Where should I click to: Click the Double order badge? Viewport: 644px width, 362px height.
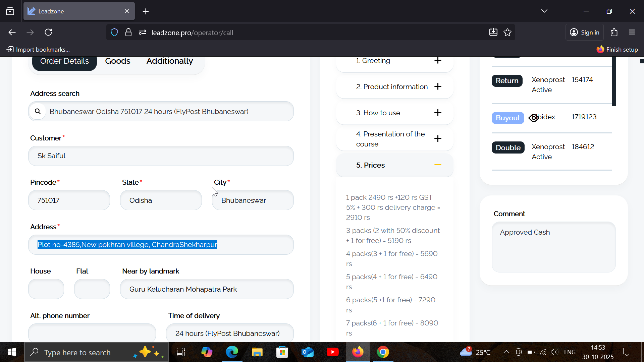pos(508,148)
